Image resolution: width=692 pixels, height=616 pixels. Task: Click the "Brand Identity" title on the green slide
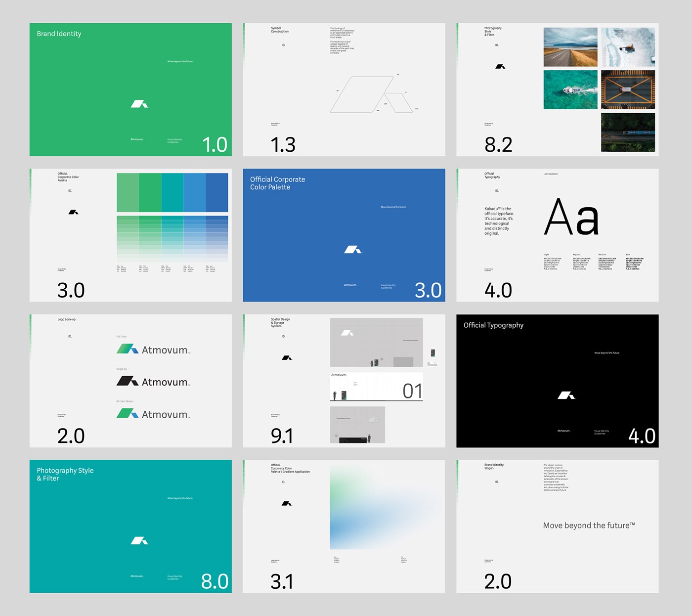coord(59,34)
